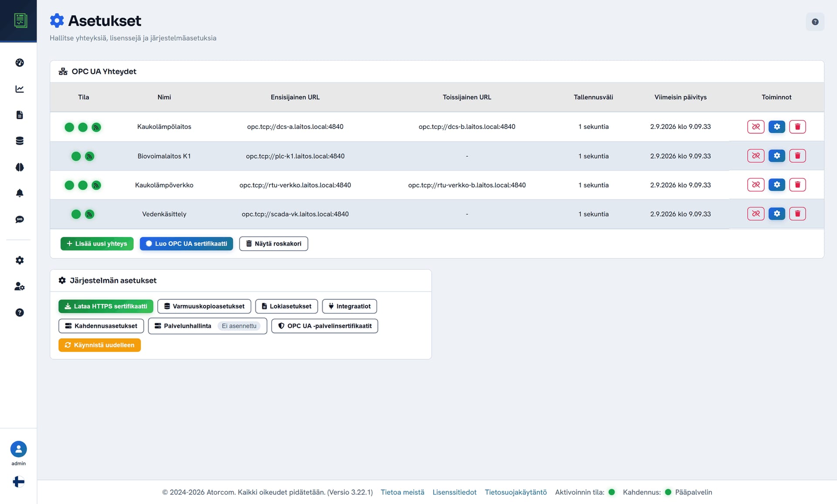Click the Lisää uusi yhteys button
Screen dimensions: 837x504
[97, 244]
